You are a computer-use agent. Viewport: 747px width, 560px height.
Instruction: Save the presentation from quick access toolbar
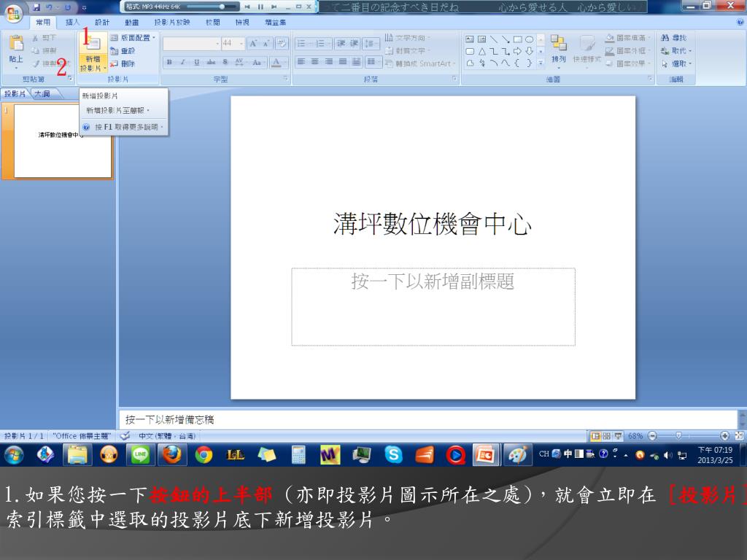click(36, 7)
